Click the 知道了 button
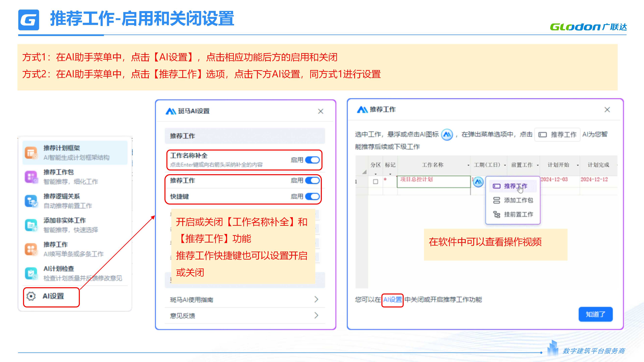 [596, 314]
